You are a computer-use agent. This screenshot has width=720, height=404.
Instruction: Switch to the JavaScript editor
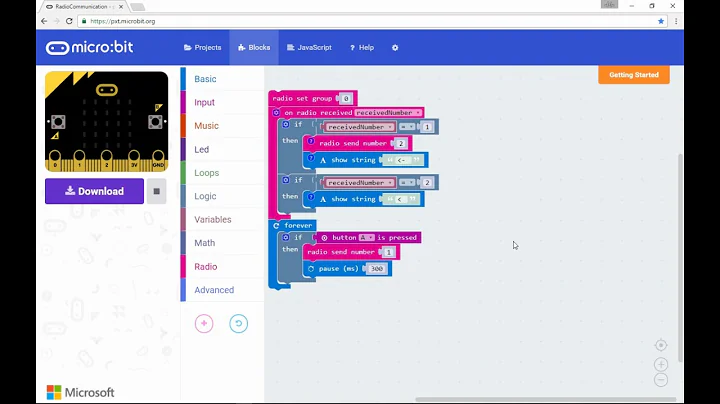point(309,48)
